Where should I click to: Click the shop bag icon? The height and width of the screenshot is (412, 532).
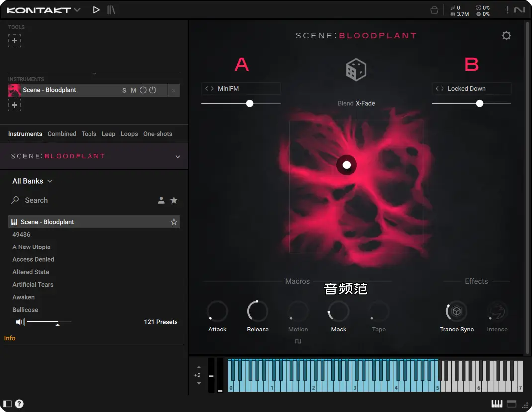pos(434,10)
